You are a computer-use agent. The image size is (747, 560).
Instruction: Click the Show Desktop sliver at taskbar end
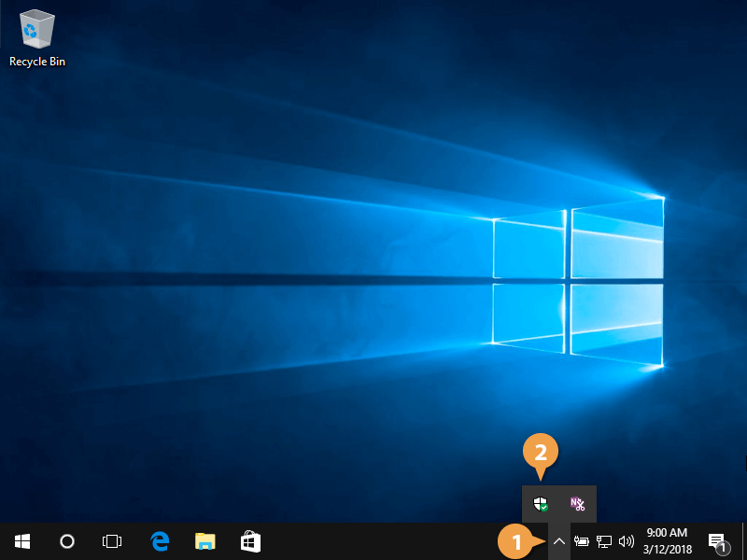pos(744,540)
